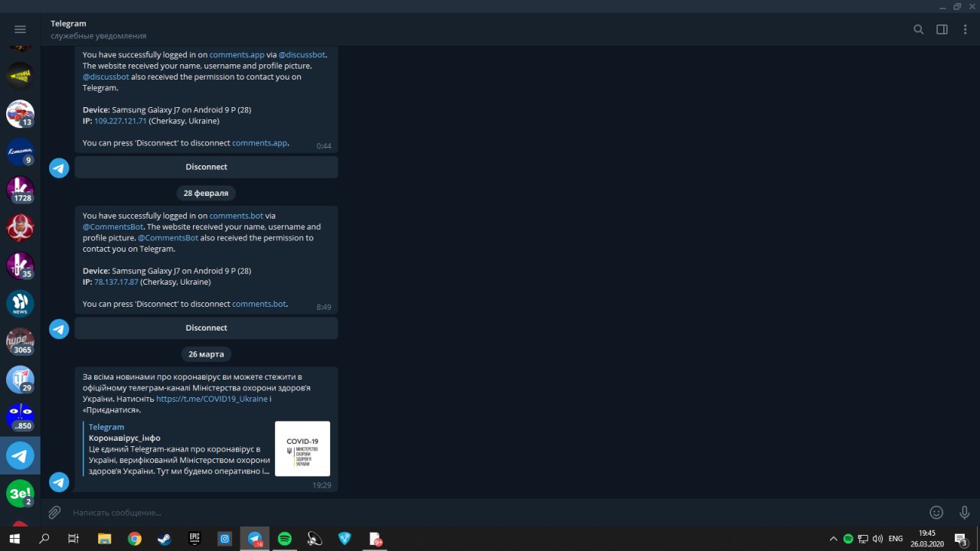Launch Steam from the taskbar
This screenshot has height=551, width=980.
pyautogui.click(x=165, y=539)
